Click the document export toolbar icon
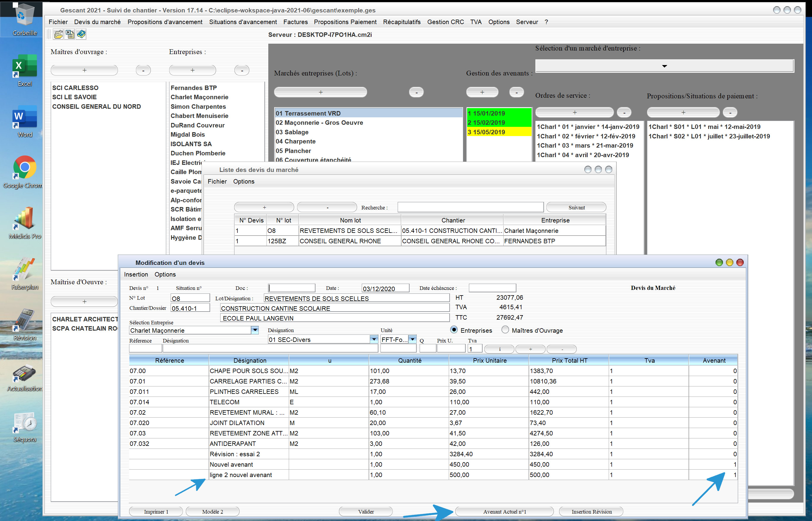Screen dimensions: 812x521 point(70,34)
